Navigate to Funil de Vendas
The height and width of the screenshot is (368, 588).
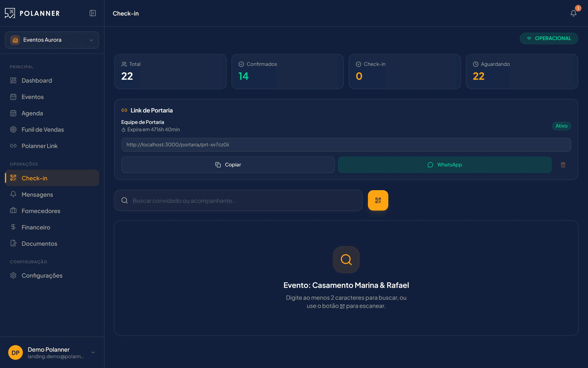[x=52, y=129]
